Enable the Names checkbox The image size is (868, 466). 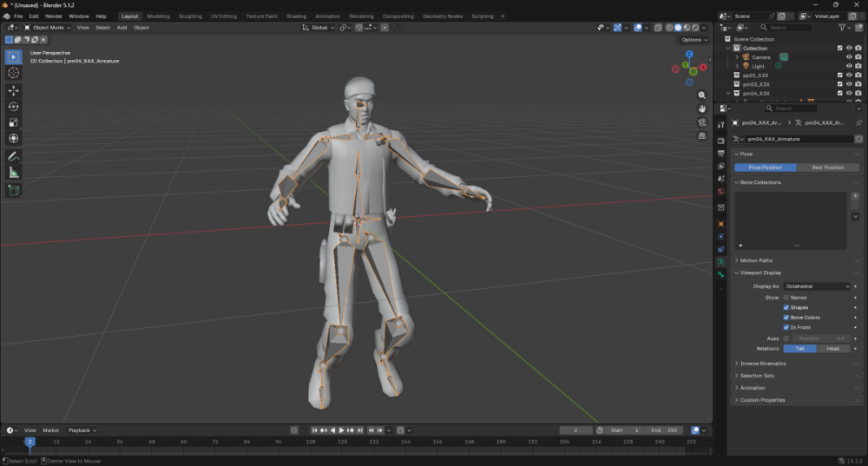click(x=786, y=298)
